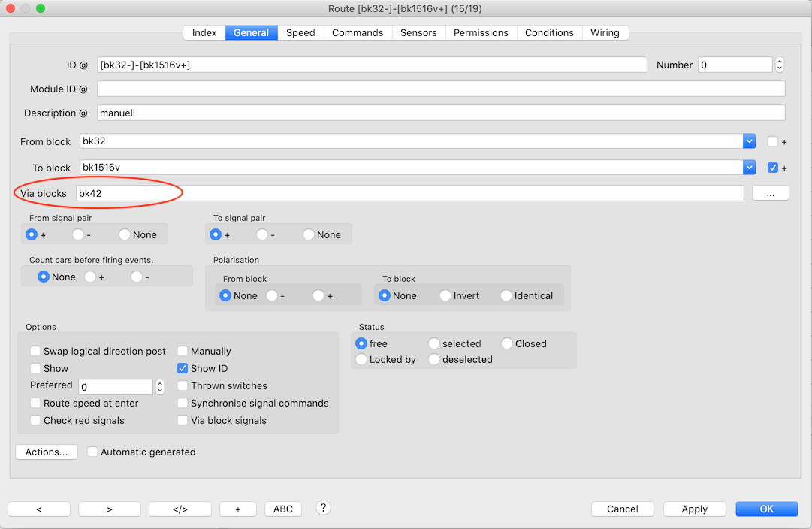Viewport: 812px width, 529px height.
Task: Click the help question mark button
Action: pos(323,508)
